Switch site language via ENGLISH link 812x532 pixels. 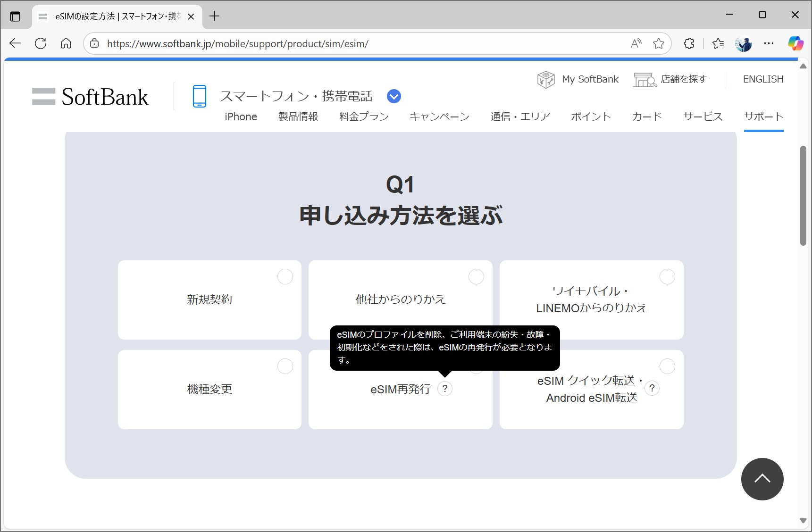(x=762, y=79)
